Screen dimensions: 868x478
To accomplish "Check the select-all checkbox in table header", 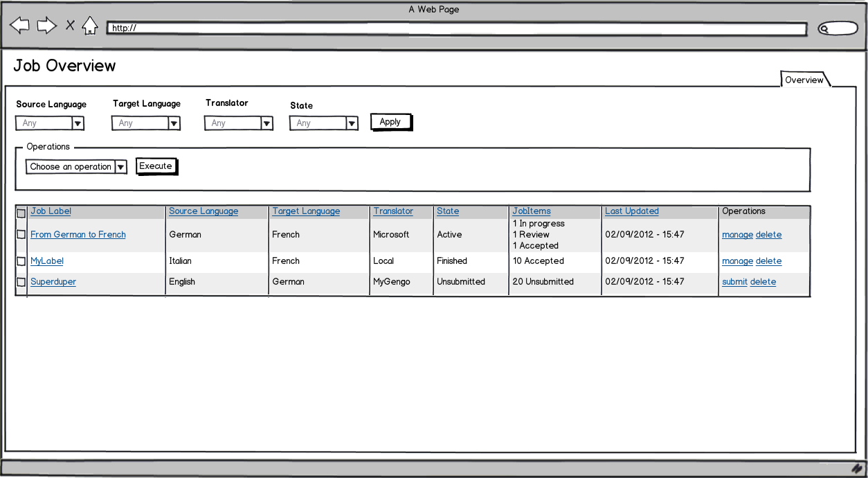I will [21, 213].
